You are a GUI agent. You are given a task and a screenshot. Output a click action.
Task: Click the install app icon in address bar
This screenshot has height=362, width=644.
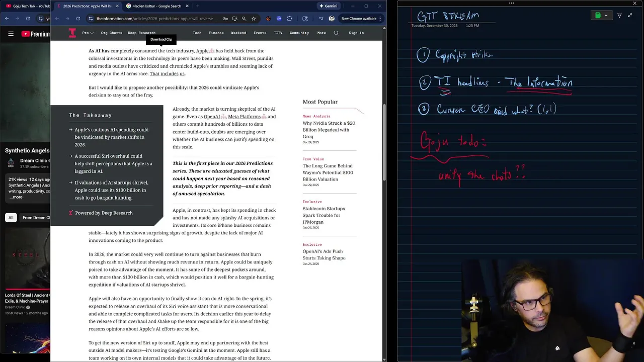pyautogui.click(x=234, y=19)
